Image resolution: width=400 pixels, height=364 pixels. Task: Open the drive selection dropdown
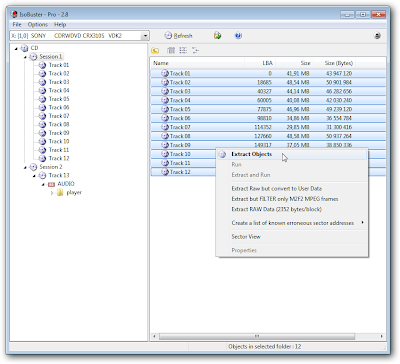pos(145,36)
